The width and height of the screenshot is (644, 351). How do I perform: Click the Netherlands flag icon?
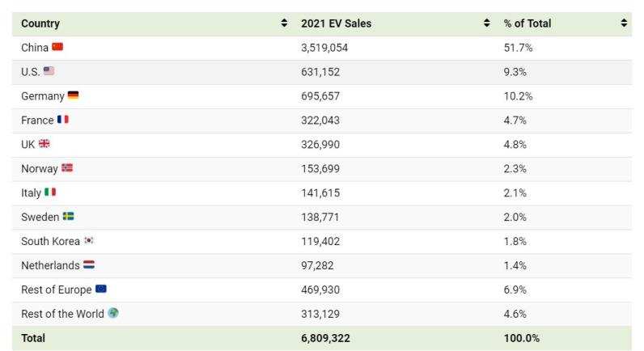pos(89,264)
